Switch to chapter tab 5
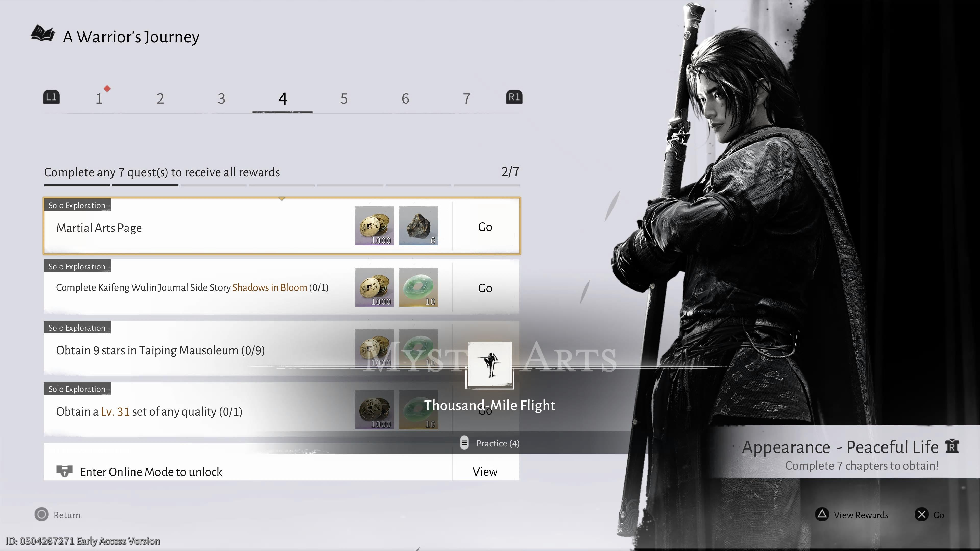Screen dimensions: 980x551 coord(344,98)
